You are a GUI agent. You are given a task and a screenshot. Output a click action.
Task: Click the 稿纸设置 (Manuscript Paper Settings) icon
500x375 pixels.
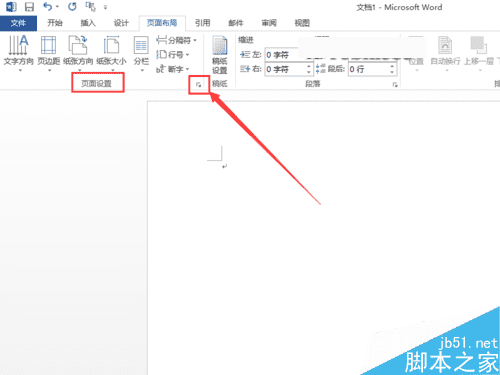[x=220, y=46]
